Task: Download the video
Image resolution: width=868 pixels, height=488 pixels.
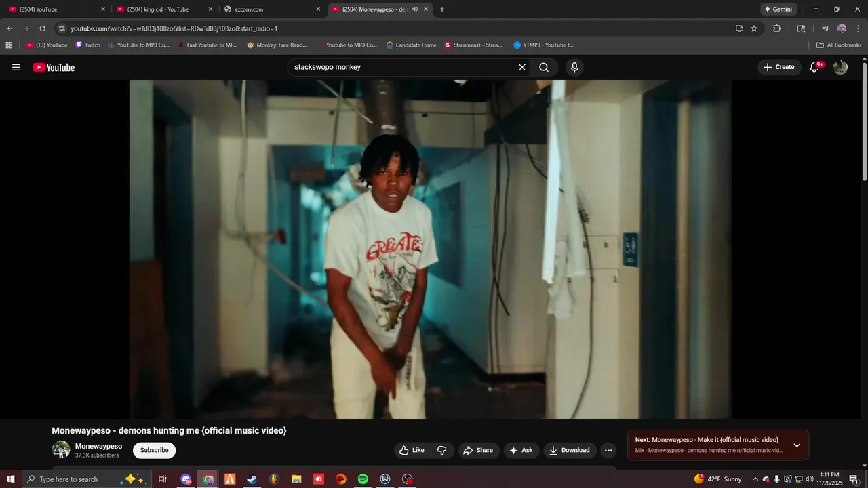Action: click(x=570, y=450)
